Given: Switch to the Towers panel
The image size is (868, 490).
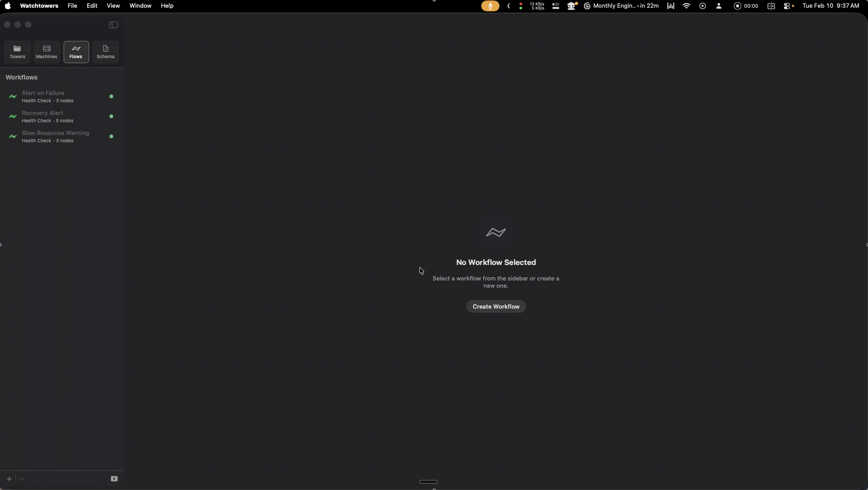Looking at the screenshot, I should (x=17, y=52).
